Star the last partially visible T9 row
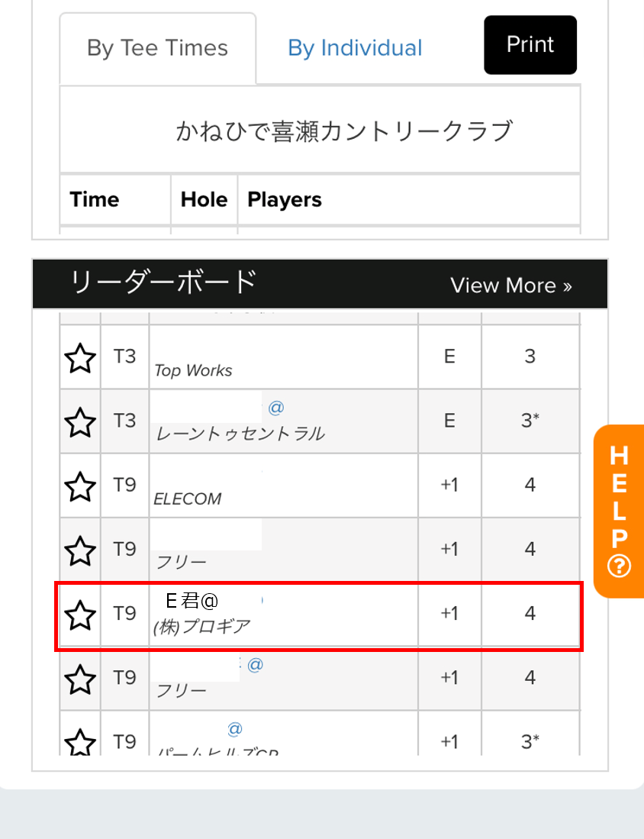The image size is (644, 839). [80, 741]
